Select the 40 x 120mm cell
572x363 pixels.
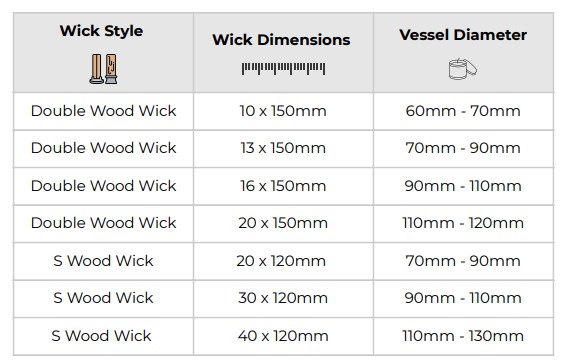pyautogui.click(x=283, y=336)
